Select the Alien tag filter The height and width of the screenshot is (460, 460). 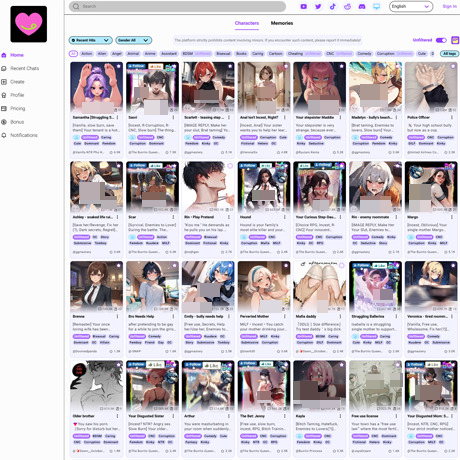[x=102, y=54]
